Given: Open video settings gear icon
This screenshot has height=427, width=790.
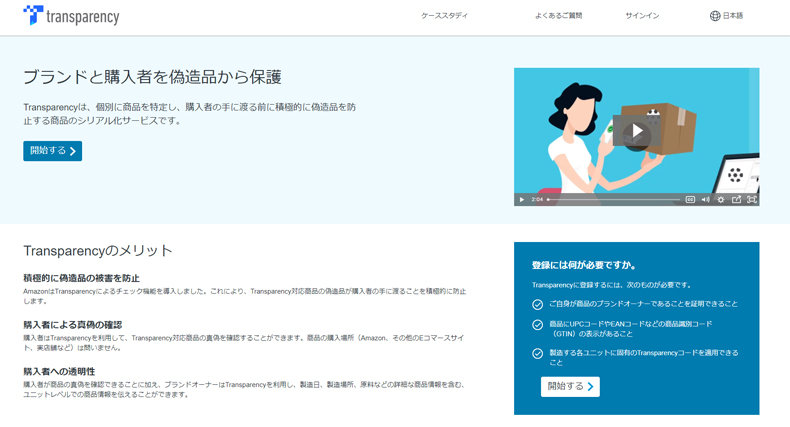Looking at the screenshot, I should click(x=721, y=199).
